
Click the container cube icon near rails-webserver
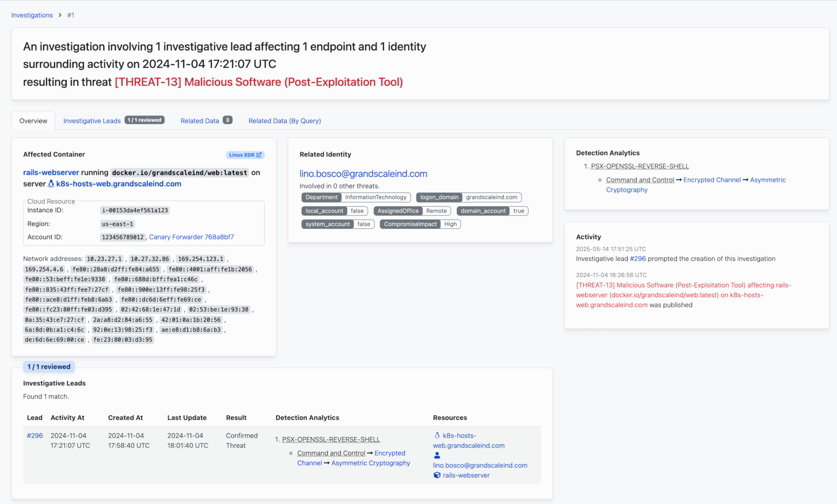[437, 475]
